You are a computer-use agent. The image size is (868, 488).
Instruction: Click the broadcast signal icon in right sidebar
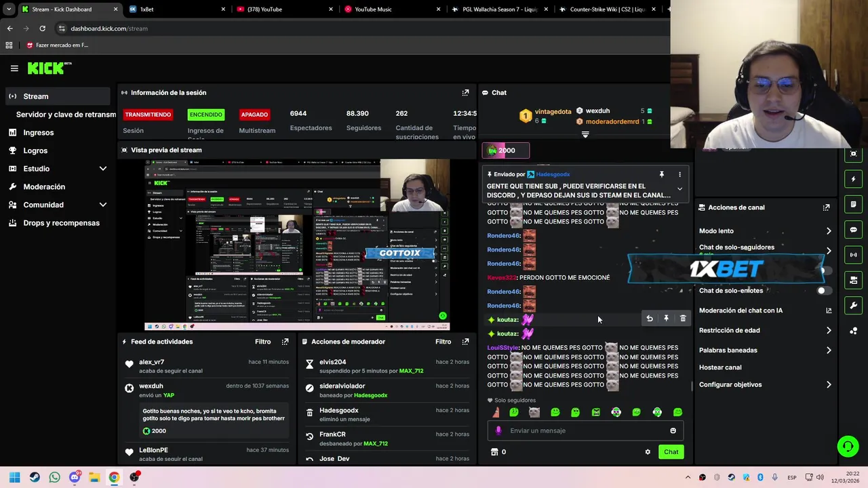click(854, 255)
